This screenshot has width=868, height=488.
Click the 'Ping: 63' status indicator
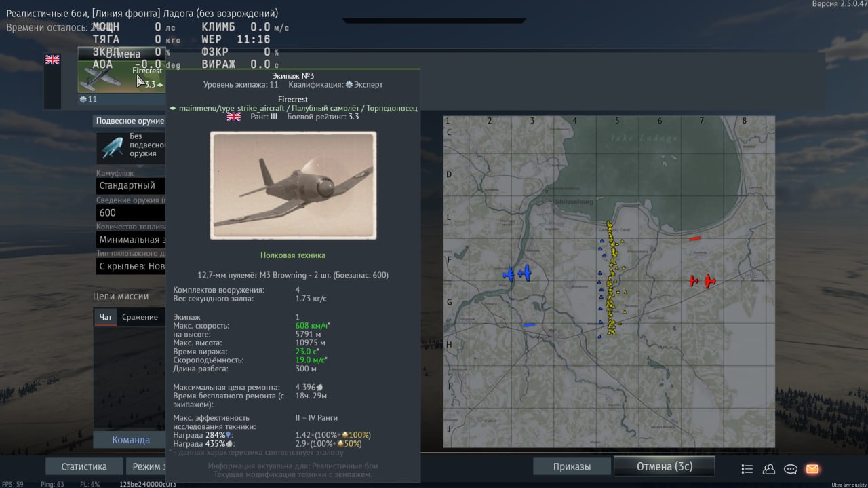coord(52,484)
